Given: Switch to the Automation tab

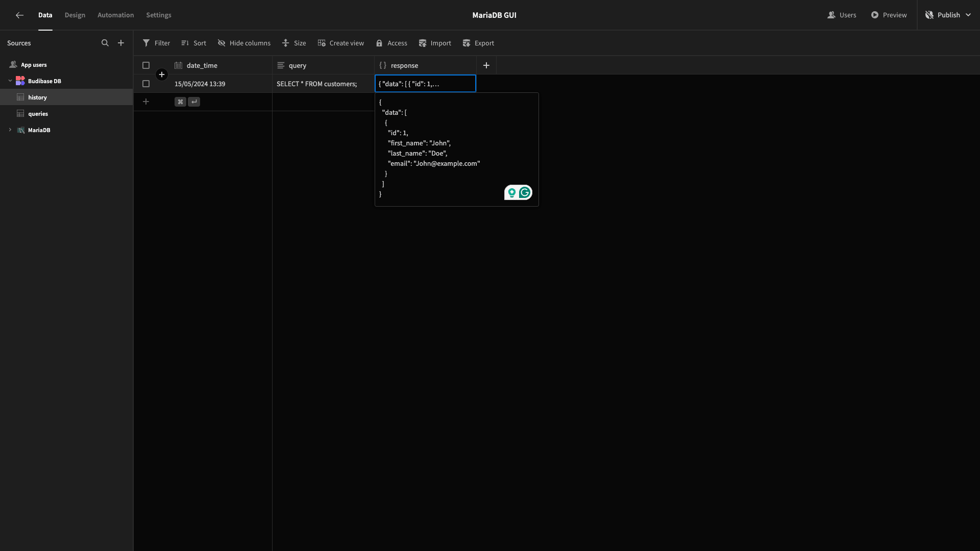Looking at the screenshot, I should [x=115, y=15].
